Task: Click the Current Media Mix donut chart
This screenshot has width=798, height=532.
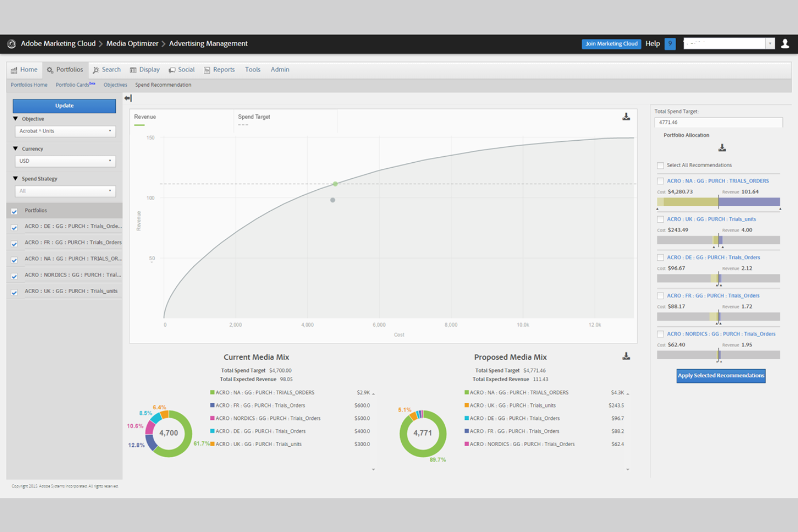Action: (x=169, y=433)
